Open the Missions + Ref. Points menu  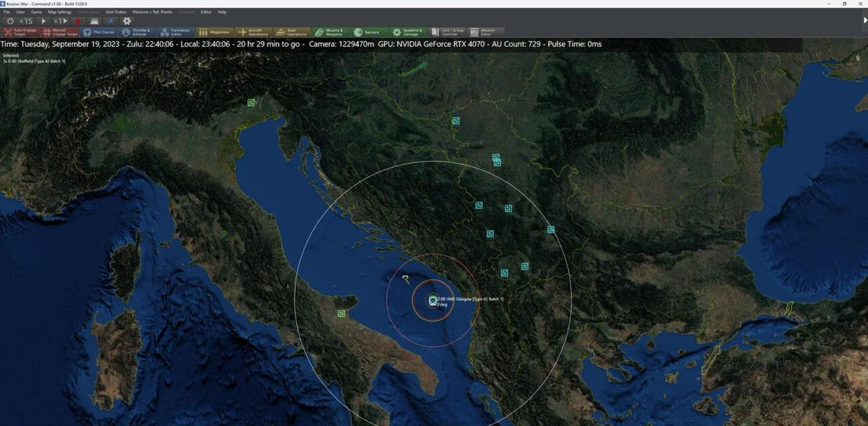click(152, 12)
